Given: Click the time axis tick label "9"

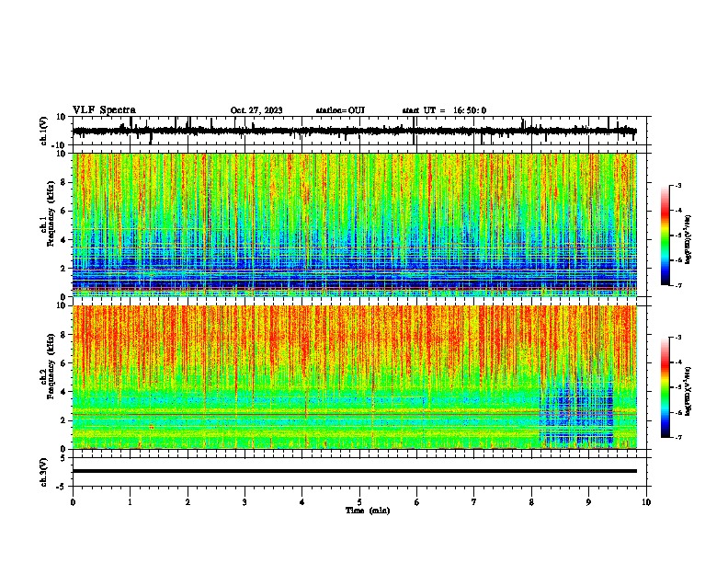Looking at the screenshot, I should 588,502.
